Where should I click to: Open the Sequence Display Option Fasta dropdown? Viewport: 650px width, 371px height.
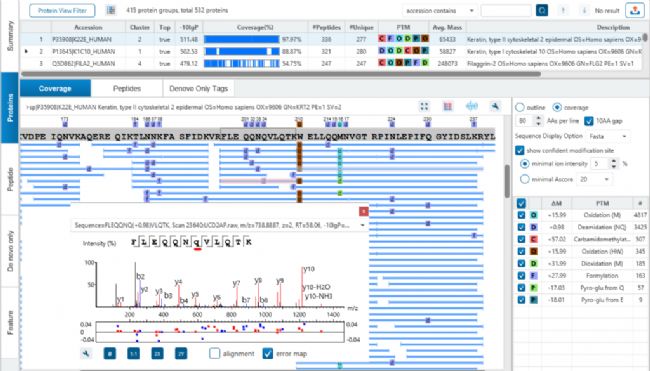point(608,136)
